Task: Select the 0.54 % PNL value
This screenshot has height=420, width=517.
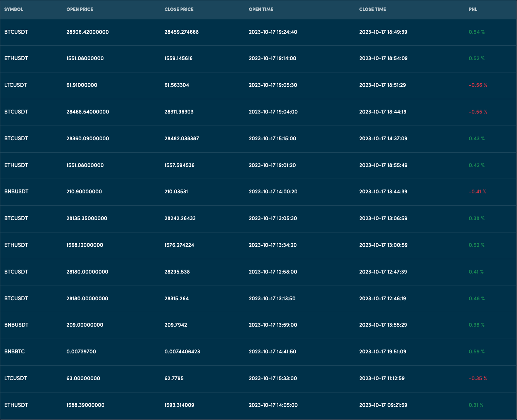Action: click(x=477, y=32)
